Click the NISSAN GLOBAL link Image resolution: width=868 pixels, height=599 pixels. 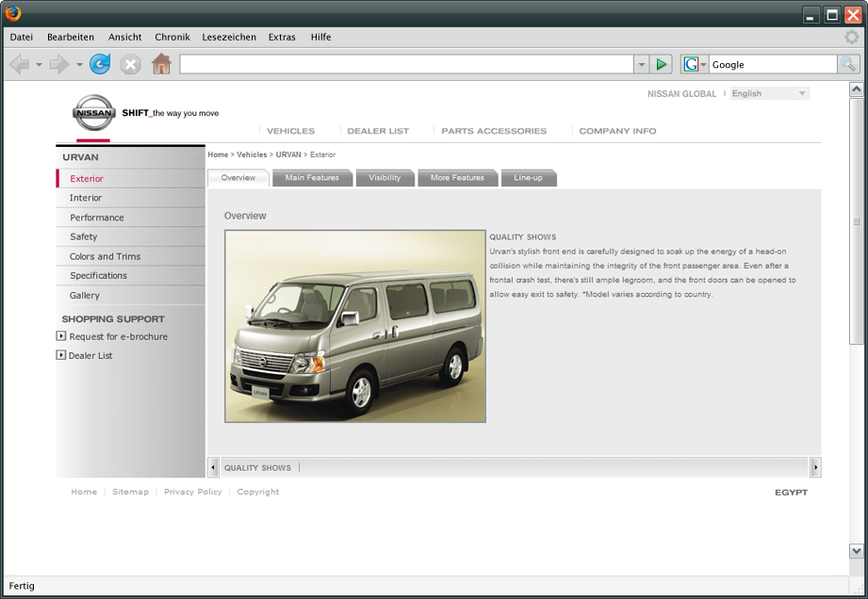(682, 94)
